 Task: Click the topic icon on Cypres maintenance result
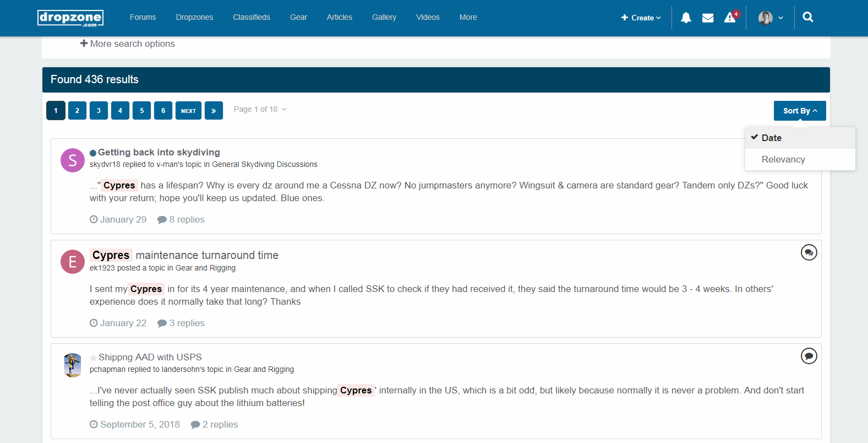coord(809,252)
